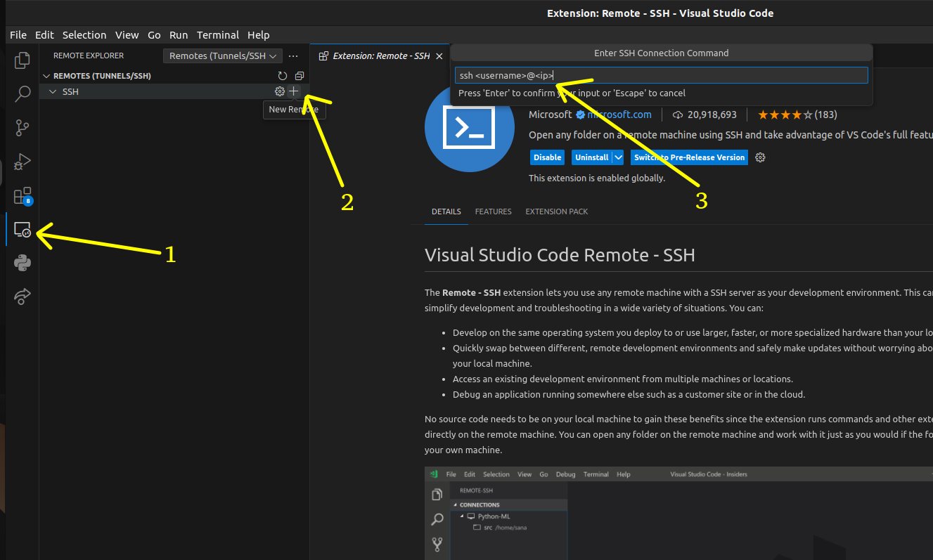
Task: Open SSH config file gear icon
Action: 280,91
